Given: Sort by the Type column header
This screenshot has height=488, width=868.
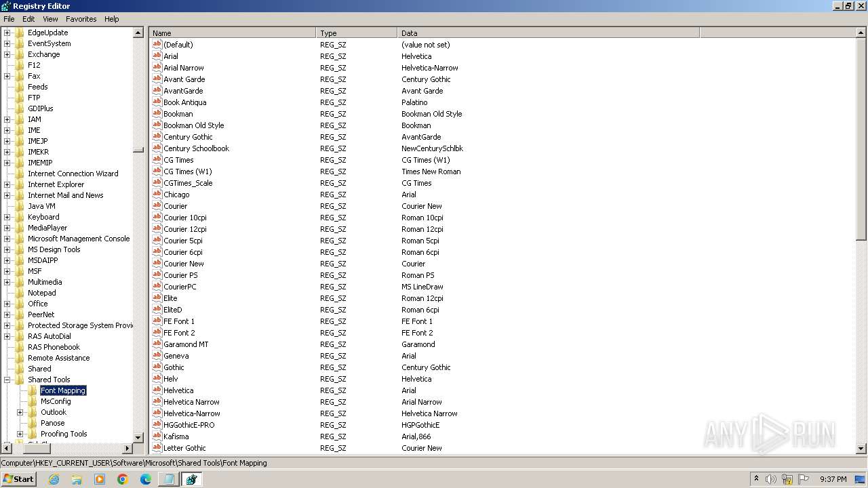Looking at the screenshot, I should click(357, 33).
